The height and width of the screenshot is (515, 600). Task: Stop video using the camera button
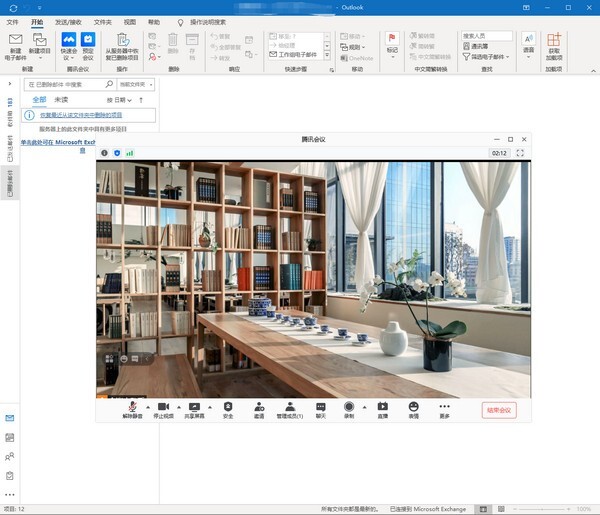click(x=163, y=407)
